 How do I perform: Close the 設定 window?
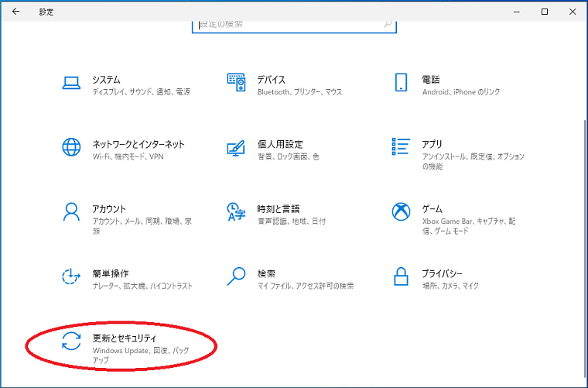[x=573, y=12]
